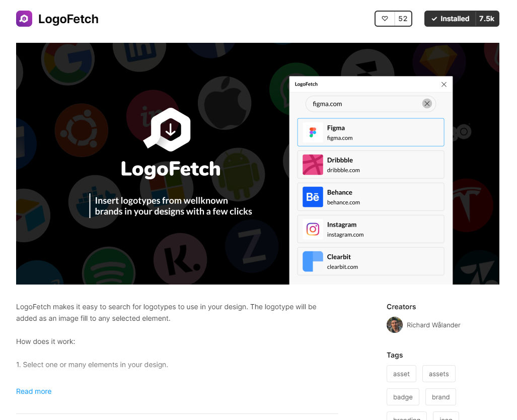
Task: Open Richard Wålander's creator profile
Action: [433, 325]
